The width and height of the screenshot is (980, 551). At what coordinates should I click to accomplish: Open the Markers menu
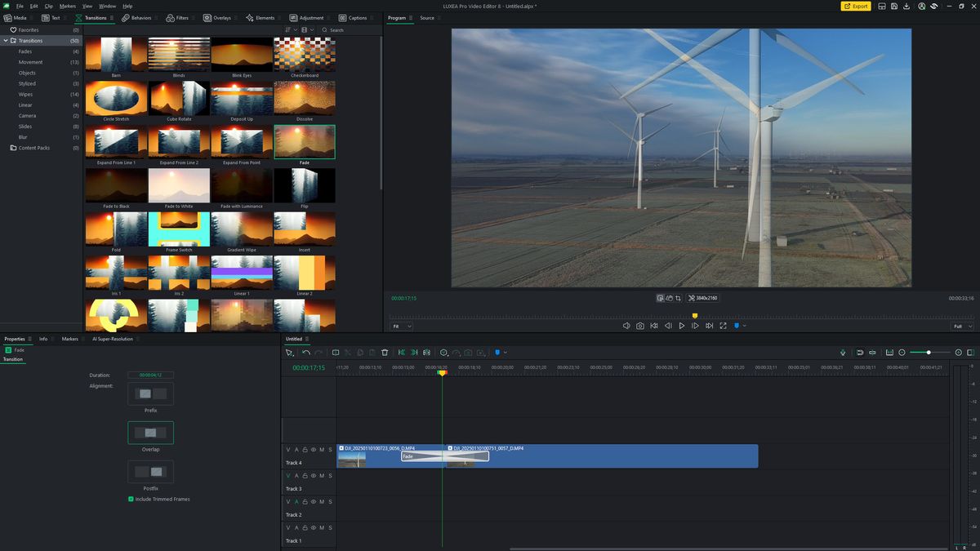[67, 5]
